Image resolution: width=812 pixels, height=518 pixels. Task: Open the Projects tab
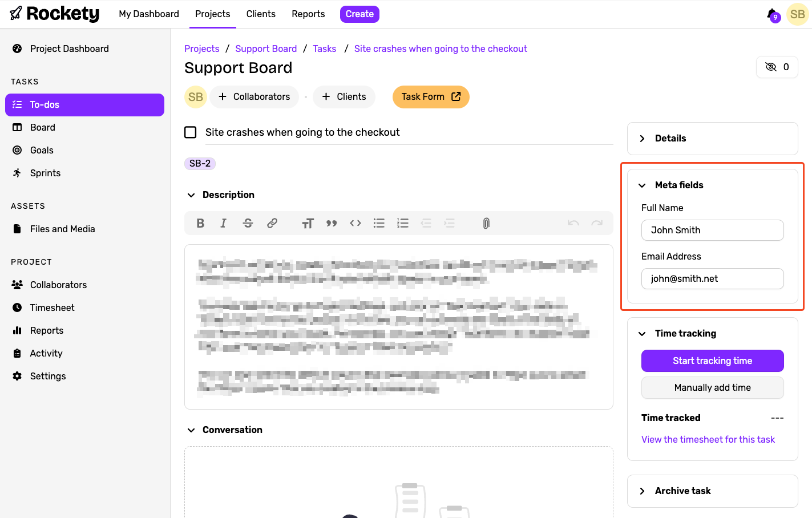(x=213, y=14)
